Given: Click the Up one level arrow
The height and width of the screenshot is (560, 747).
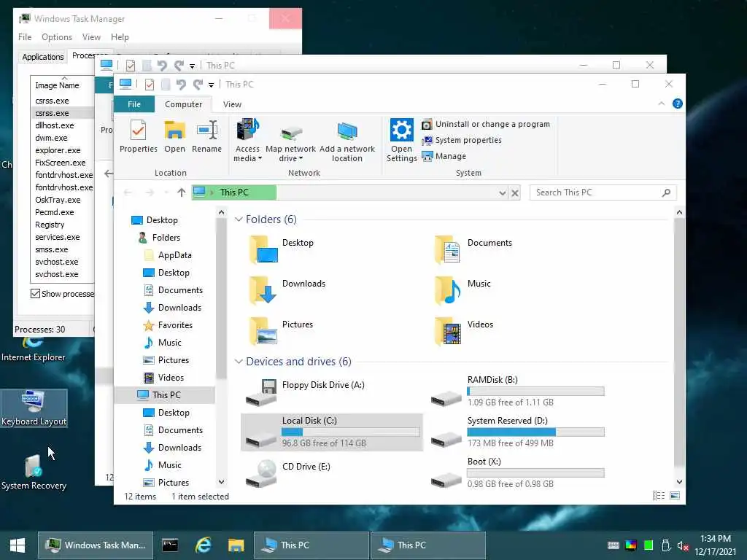Looking at the screenshot, I should (181, 192).
